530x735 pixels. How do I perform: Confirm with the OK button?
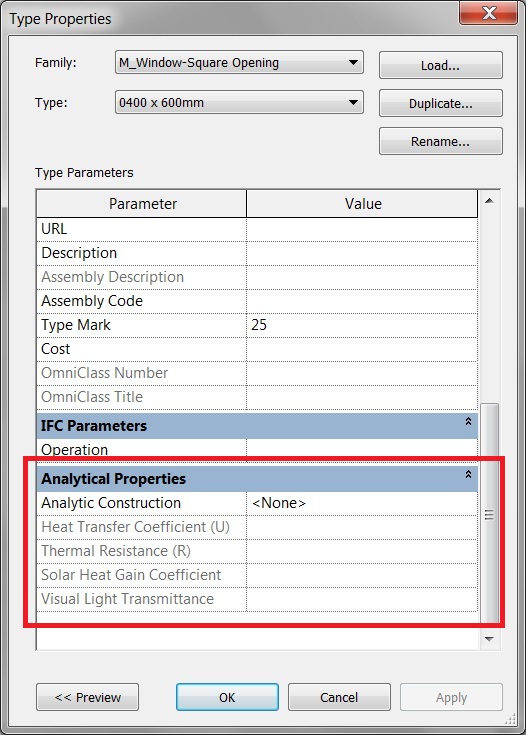227,697
